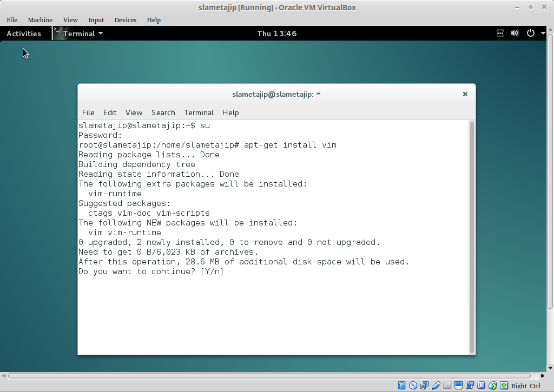Close the terminal window with the X
The height and width of the screenshot is (392, 554).
point(465,94)
